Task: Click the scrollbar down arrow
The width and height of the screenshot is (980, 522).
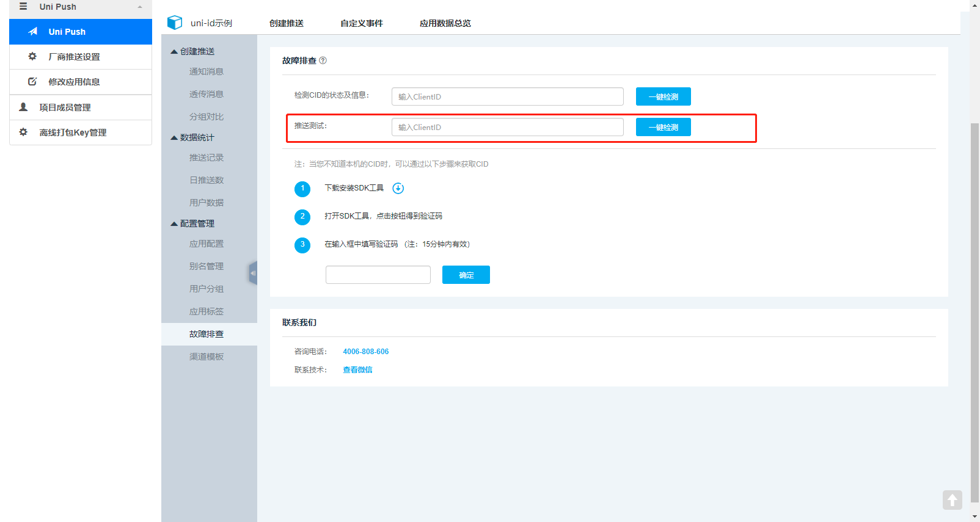Action: point(975,517)
